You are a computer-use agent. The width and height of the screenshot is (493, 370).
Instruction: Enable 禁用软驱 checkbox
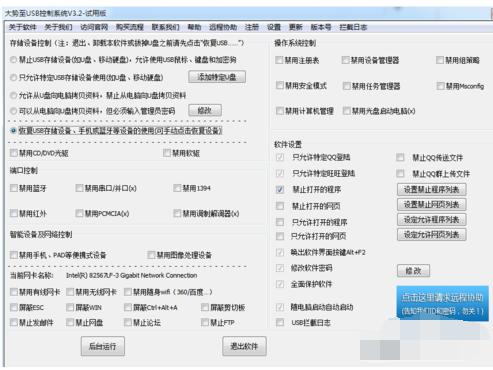(167, 153)
